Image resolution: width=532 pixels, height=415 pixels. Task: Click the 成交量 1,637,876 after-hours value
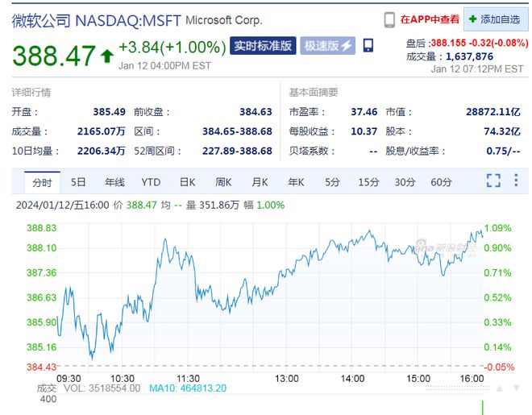pyautogui.click(x=450, y=56)
